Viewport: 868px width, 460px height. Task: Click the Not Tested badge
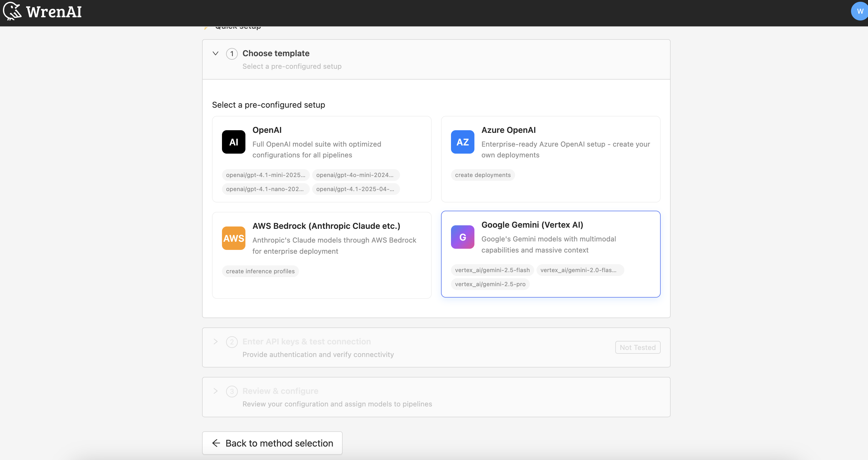click(x=638, y=347)
